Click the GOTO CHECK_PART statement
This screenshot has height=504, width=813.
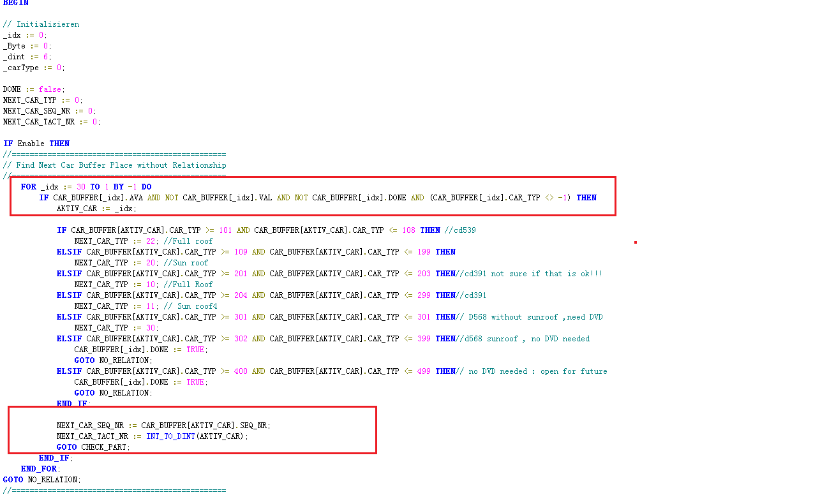[93, 447]
